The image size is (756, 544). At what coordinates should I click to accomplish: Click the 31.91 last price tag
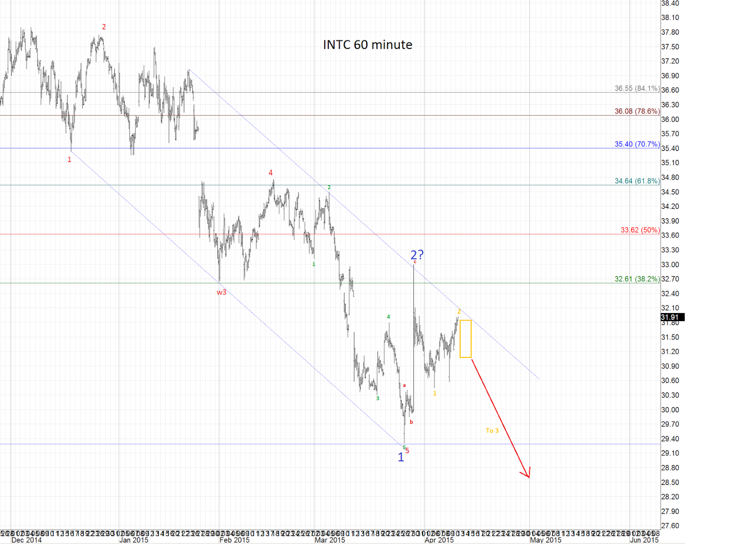click(669, 317)
